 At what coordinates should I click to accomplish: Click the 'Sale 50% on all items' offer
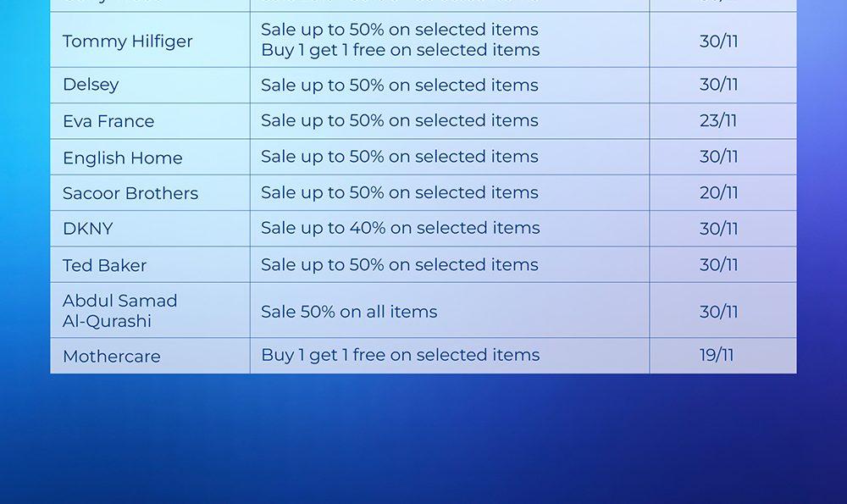pyautogui.click(x=349, y=312)
